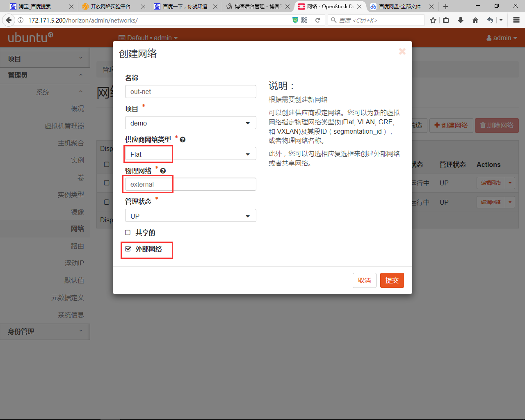Switch to the 开放网络实验平台 tab

point(110,7)
